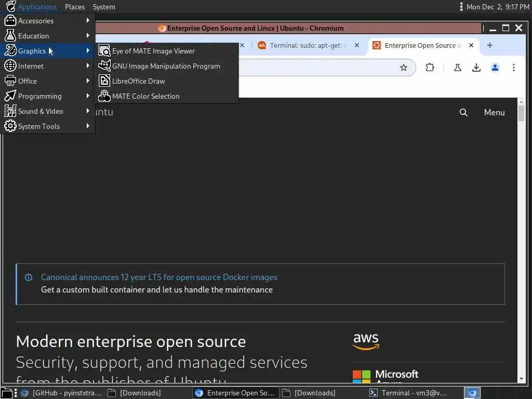
Task: Click the Office printer icon
Action: [10, 81]
